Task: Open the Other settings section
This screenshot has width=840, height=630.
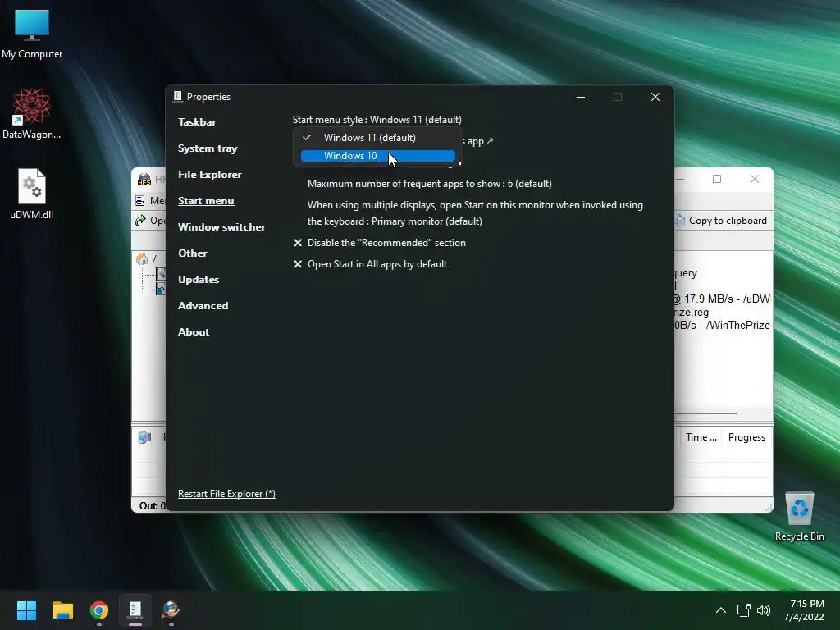Action: pyautogui.click(x=192, y=253)
